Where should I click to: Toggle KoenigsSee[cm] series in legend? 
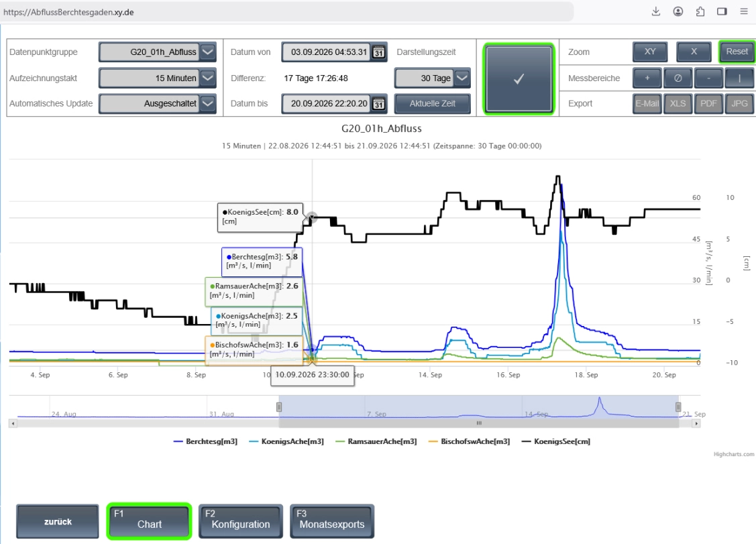[556, 441]
